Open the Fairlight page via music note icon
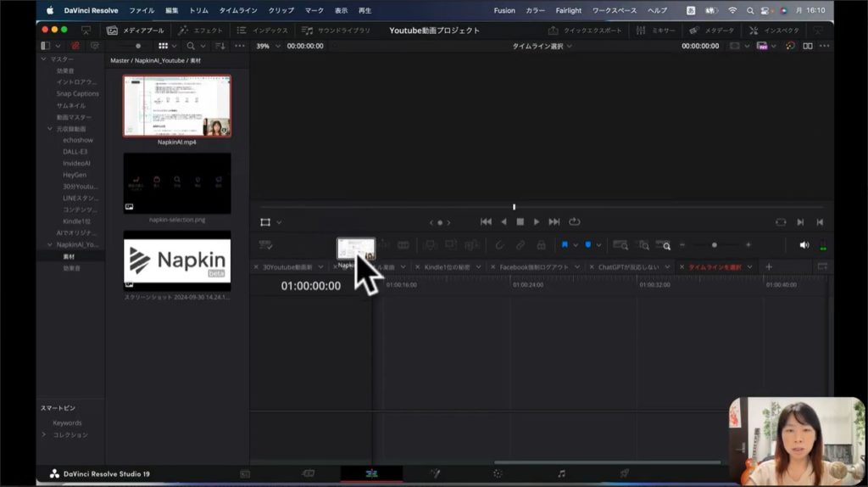 tap(561, 473)
